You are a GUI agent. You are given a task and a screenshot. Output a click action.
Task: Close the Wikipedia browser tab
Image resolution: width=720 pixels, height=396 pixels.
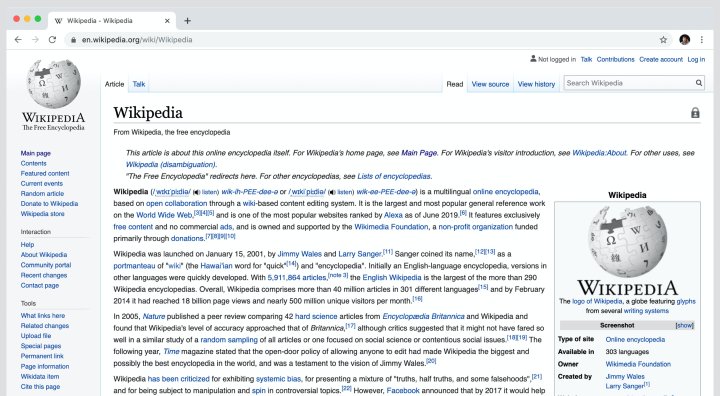(x=167, y=21)
